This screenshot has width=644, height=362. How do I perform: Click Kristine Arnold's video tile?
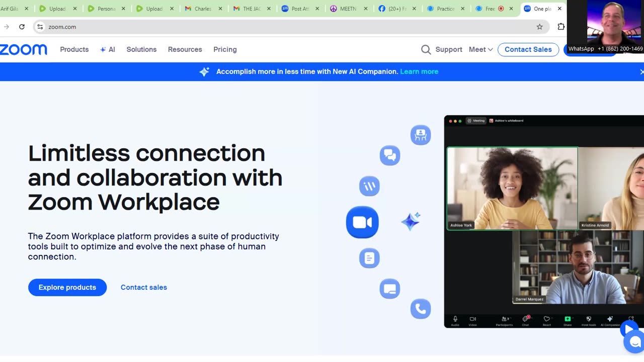[611, 189]
